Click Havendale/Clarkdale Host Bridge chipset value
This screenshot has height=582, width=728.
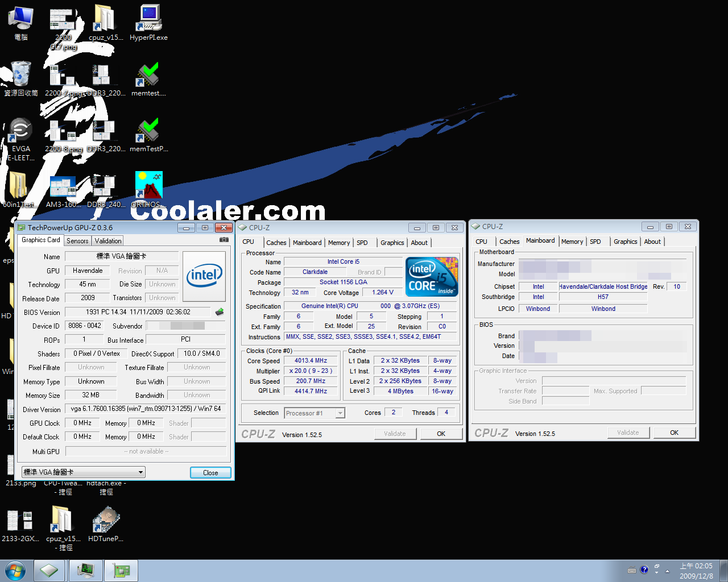[603, 286]
